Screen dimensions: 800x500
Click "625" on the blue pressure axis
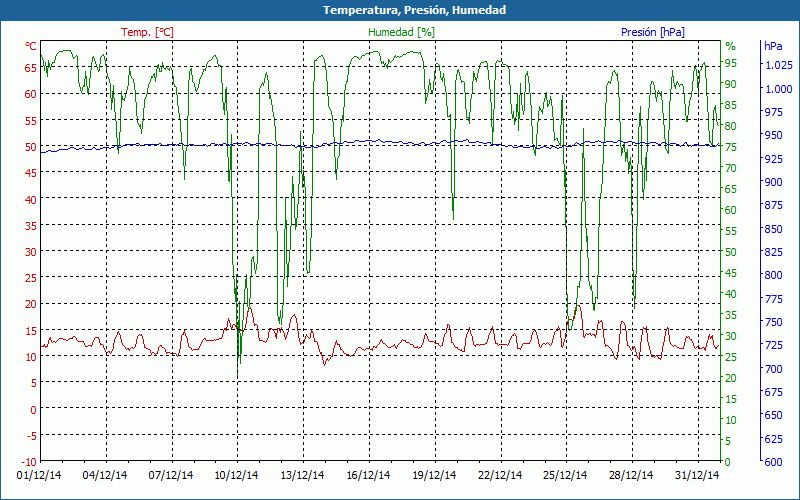pyautogui.click(x=773, y=439)
